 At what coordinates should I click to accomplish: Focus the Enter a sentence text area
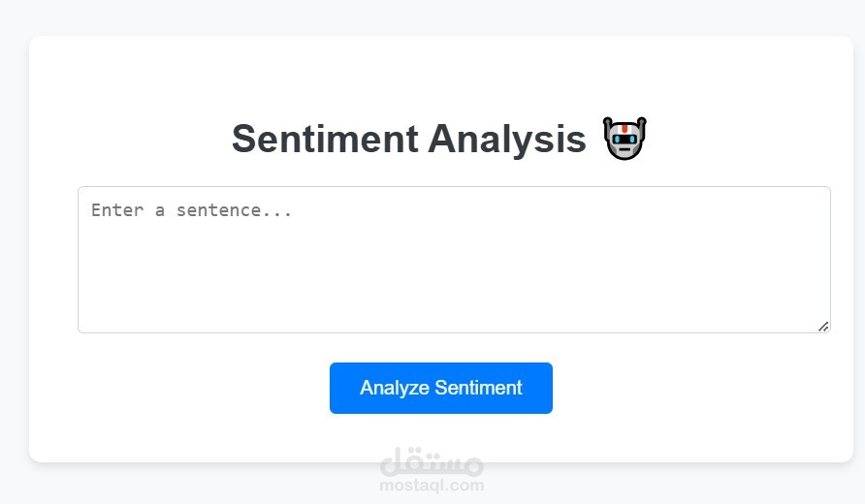tap(454, 260)
